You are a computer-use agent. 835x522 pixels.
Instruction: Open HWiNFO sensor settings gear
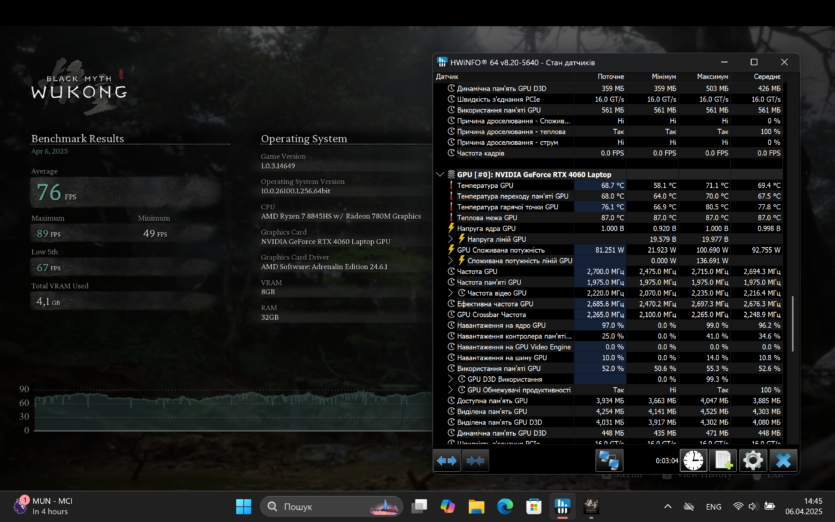tap(752, 460)
